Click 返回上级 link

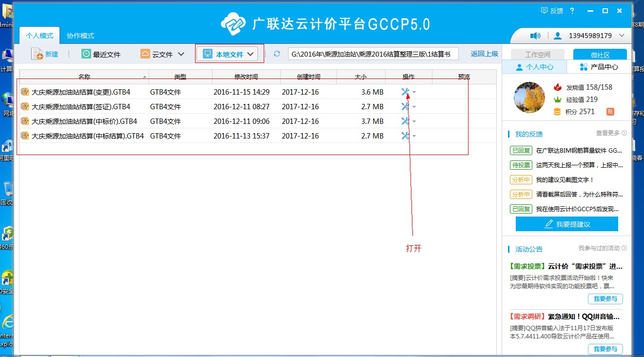484,54
